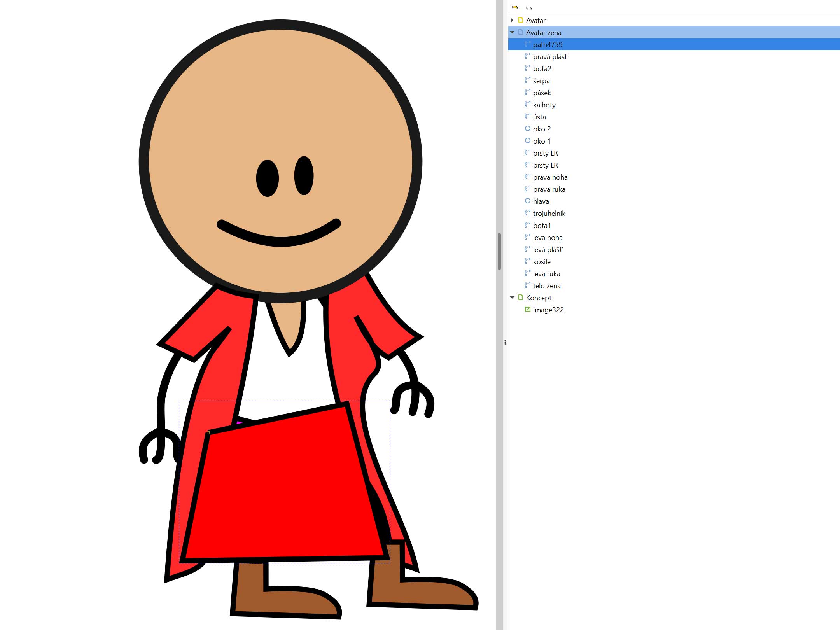Image resolution: width=840 pixels, height=630 pixels.
Task: Collapse the Avatar zena layer
Action: (x=512, y=32)
